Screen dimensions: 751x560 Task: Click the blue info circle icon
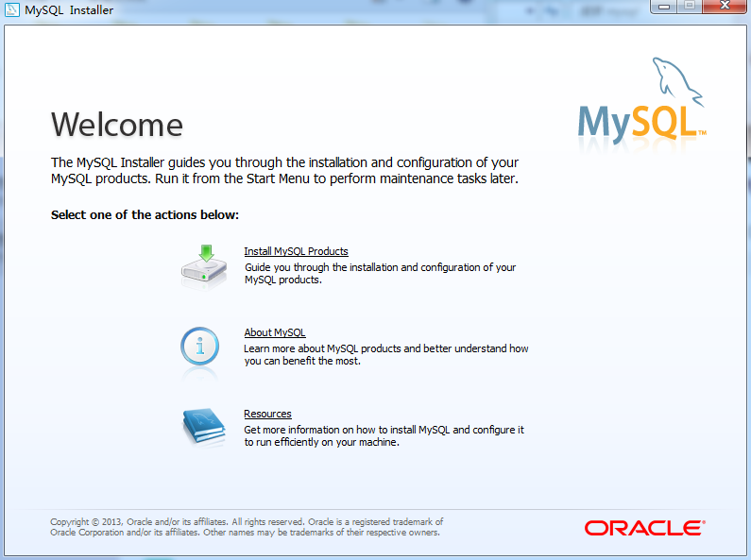click(199, 347)
